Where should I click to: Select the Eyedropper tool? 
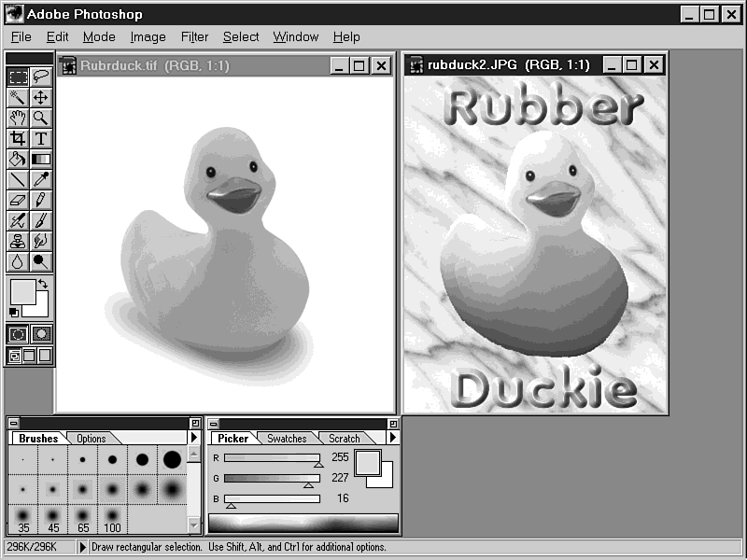click(x=41, y=179)
